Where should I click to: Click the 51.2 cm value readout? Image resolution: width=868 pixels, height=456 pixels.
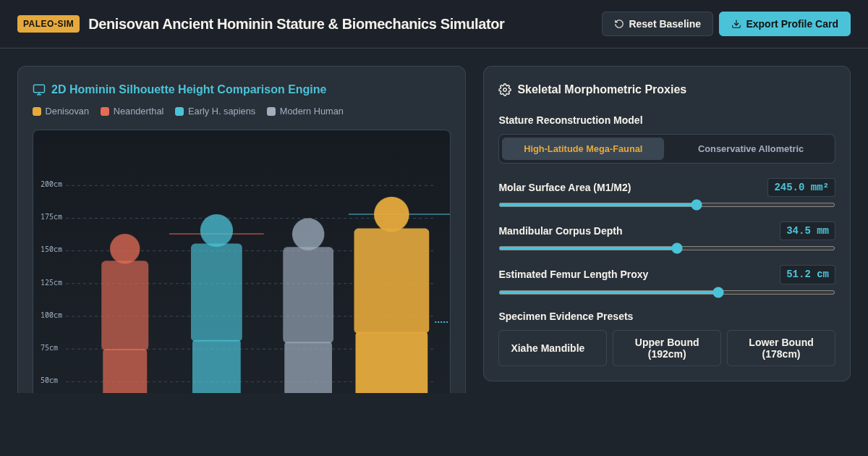pyautogui.click(x=807, y=274)
